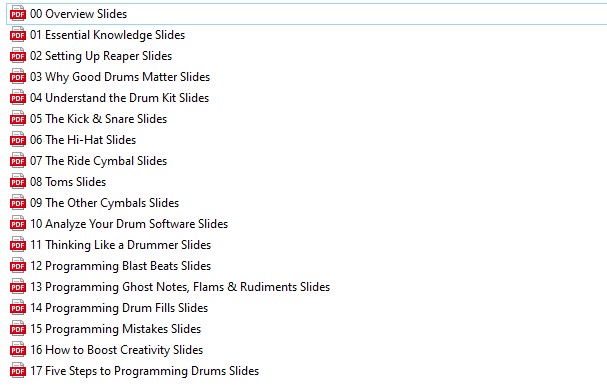Select '17 Five Steps to Programming Drums Slides'
607x389 pixels.
point(145,371)
